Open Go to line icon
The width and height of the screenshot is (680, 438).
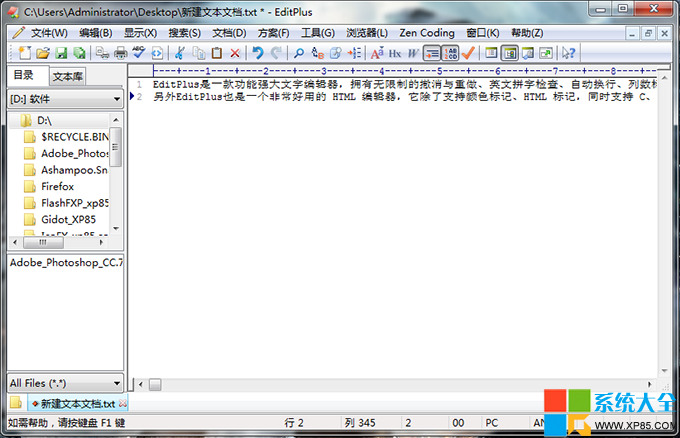coord(336,53)
